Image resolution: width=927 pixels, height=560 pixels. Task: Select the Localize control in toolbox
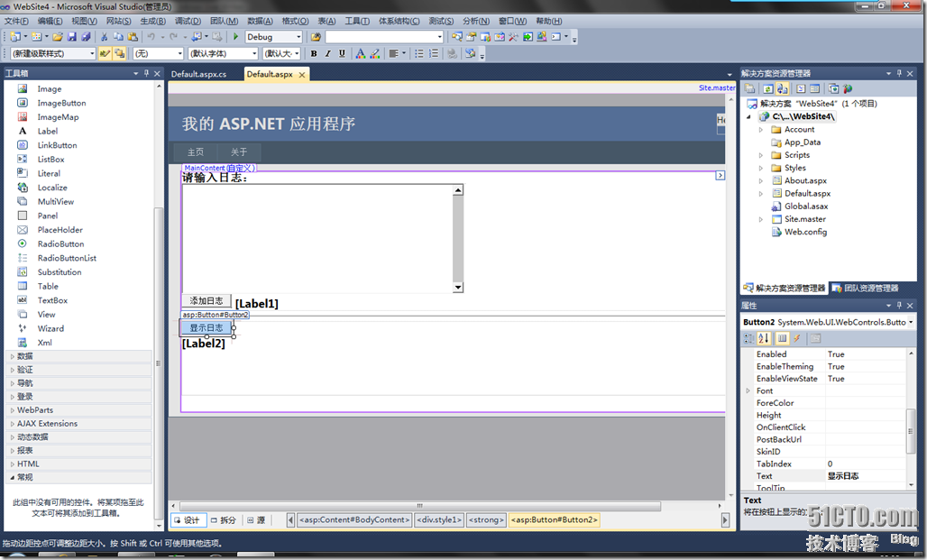52,188
